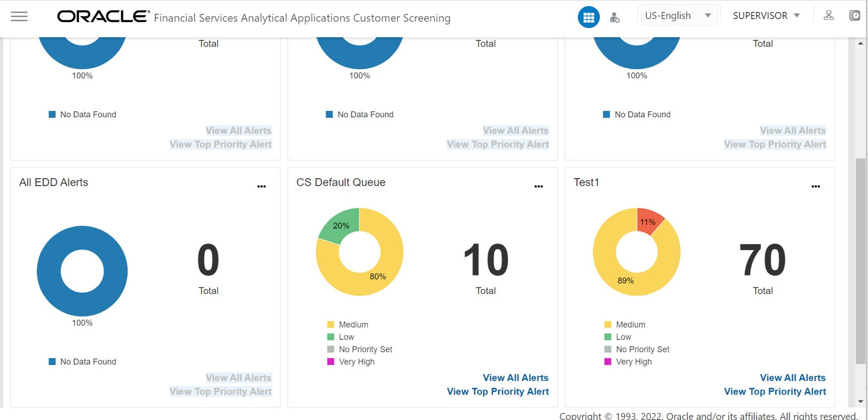Image resolution: width=868 pixels, height=420 pixels.
Task: Open the All EDD Alerts options menu
Action: point(262,186)
